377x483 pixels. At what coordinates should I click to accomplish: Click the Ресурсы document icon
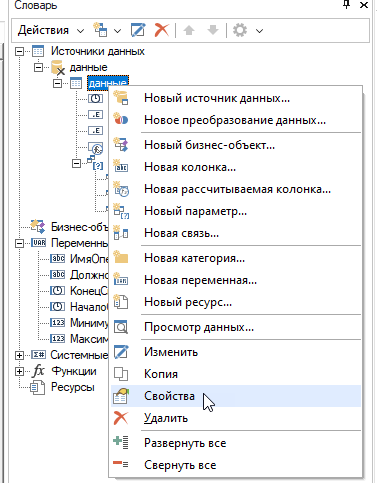[x=37, y=388]
